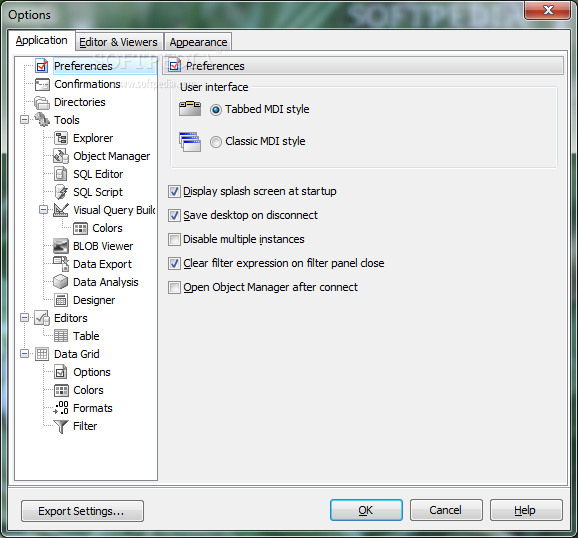The width and height of the screenshot is (578, 538).
Task: Toggle Save desktop on disconnect checkbox
Action: click(174, 215)
